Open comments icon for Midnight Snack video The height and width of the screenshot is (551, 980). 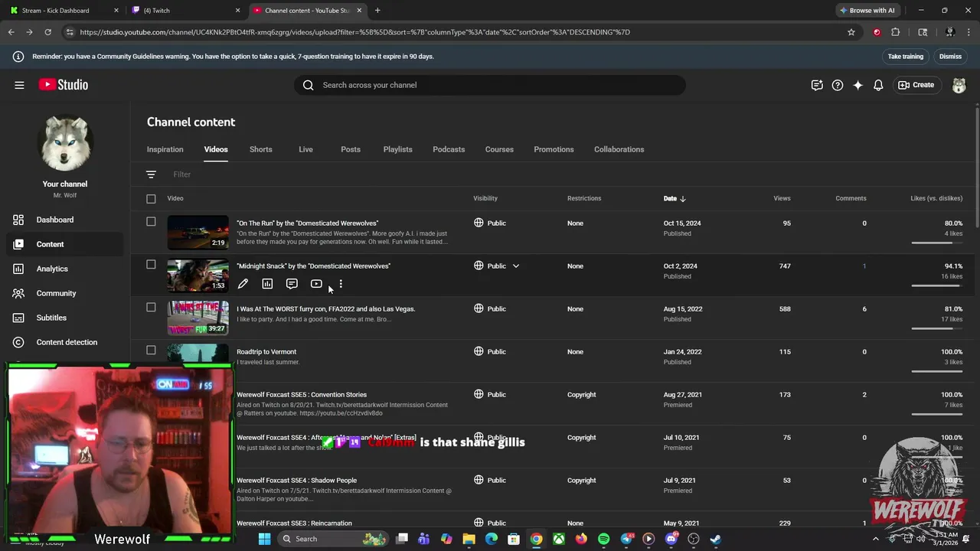(292, 284)
